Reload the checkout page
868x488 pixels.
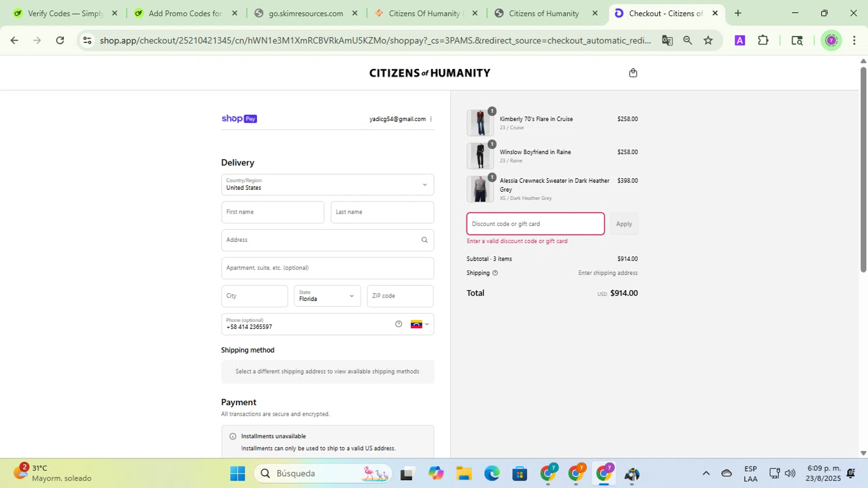[60, 41]
